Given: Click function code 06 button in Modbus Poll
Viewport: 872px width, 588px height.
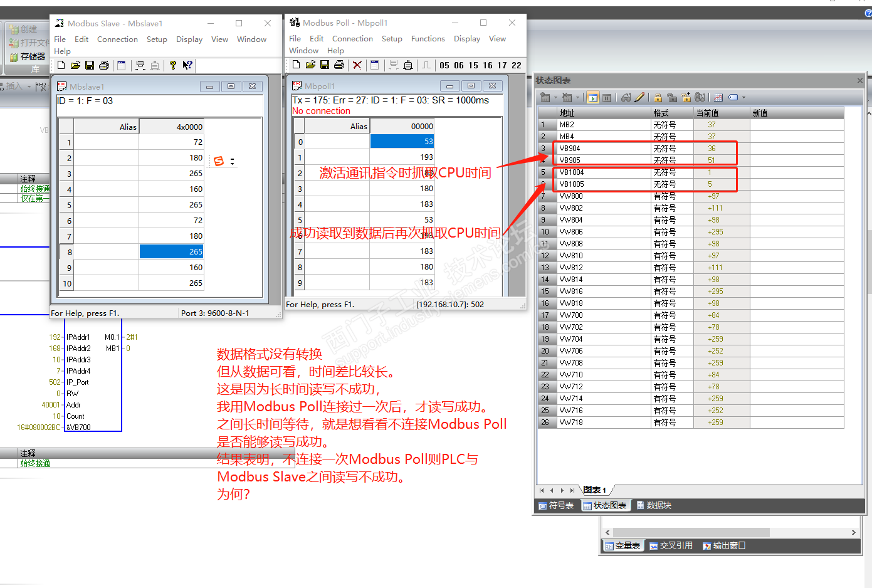Looking at the screenshot, I should (x=459, y=65).
